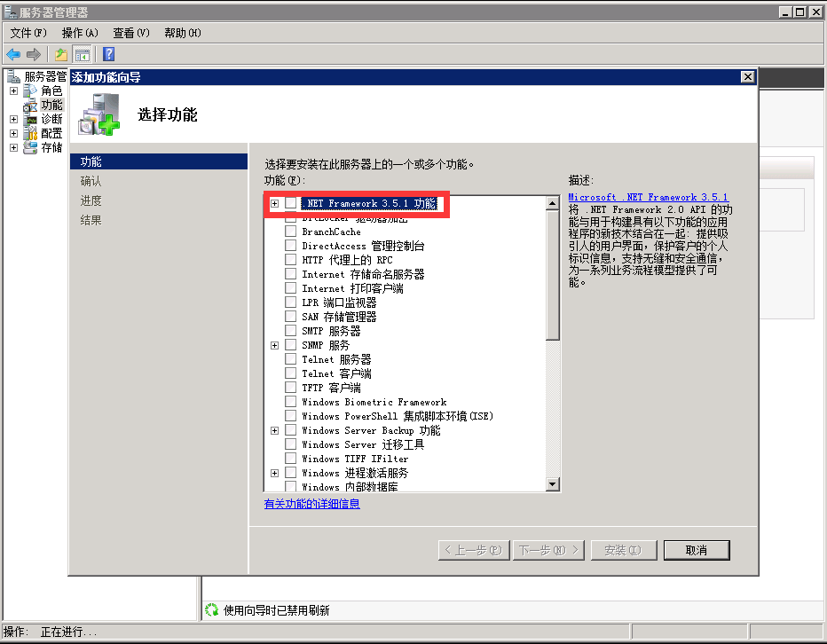This screenshot has height=644, width=827.
Task: Expand the SNMP 服务 feature node
Action: [274, 345]
